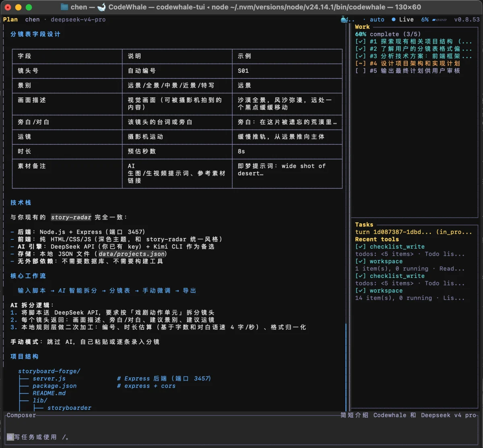Click the storyboard-forge/ root folder in tree
The height and width of the screenshot is (448, 483).
click(49, 371)
